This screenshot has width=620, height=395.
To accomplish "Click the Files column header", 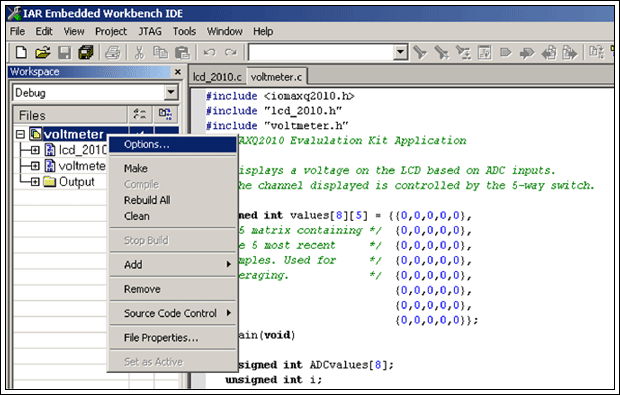I will [70, 115].
